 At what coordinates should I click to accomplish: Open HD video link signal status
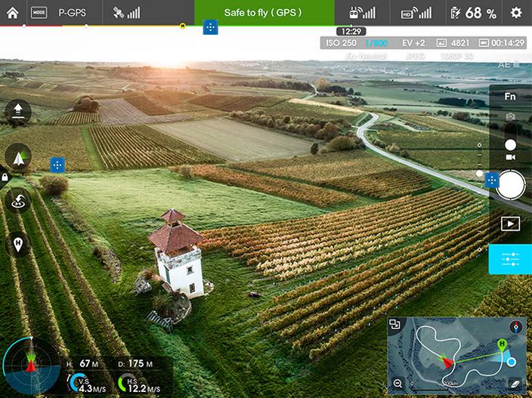click(416, 13)
